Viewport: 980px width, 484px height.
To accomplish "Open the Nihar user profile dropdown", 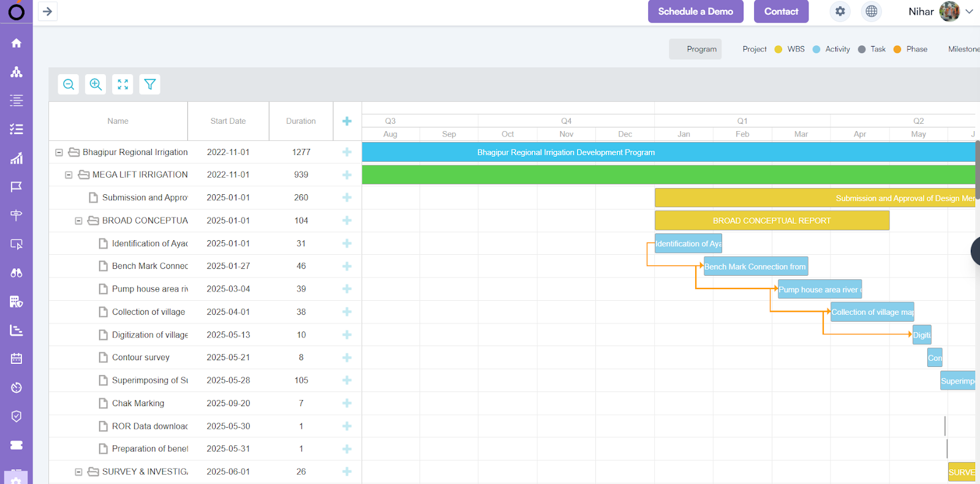I will tap(969, 12).
